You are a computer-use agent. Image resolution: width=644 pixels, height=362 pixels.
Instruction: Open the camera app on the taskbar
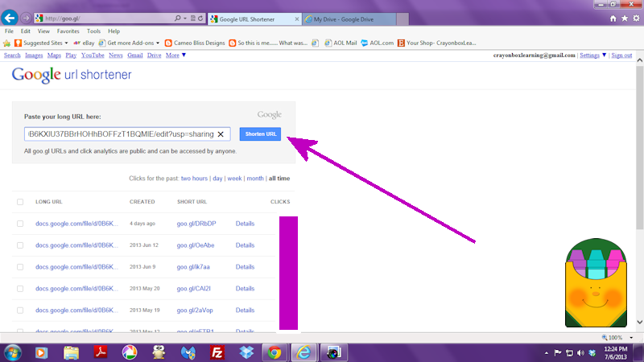tap(333, 352)
